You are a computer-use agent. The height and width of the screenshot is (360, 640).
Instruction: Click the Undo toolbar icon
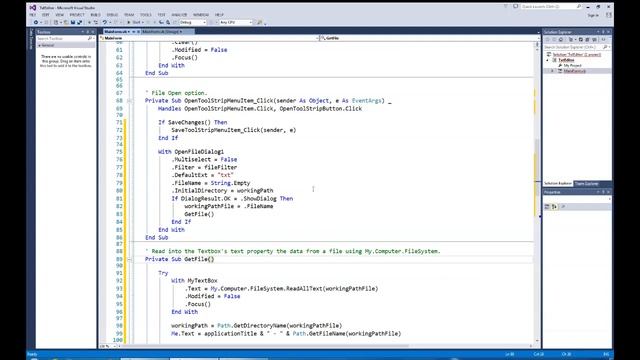105,22
